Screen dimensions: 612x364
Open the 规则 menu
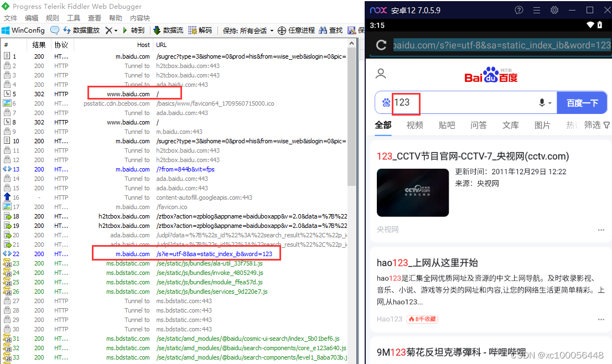[53, 18]
